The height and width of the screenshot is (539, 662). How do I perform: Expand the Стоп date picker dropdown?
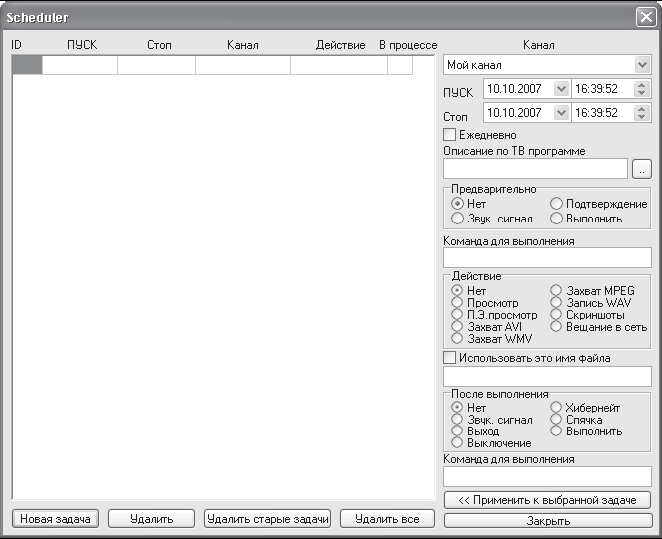coord(561,113)
